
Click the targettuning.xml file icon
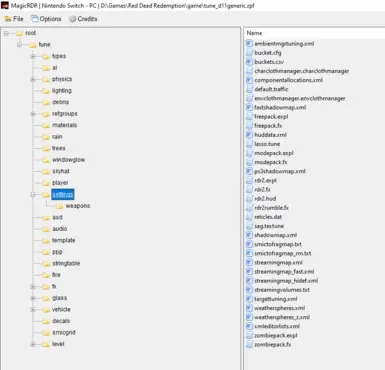pos(249,299)
